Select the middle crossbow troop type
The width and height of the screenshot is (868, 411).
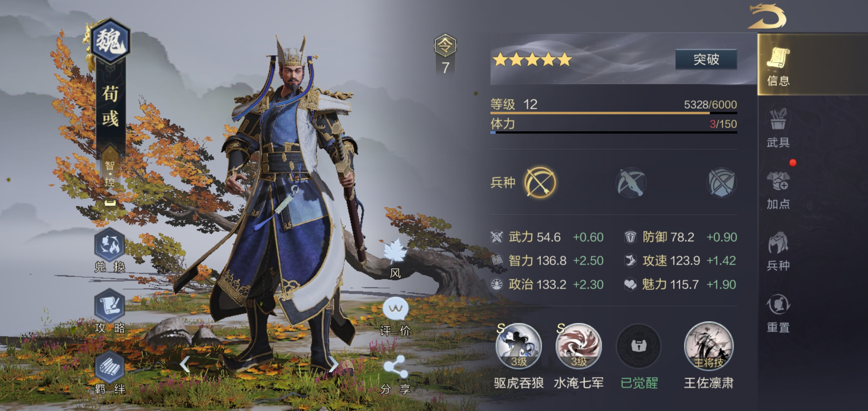click(630, 183)
